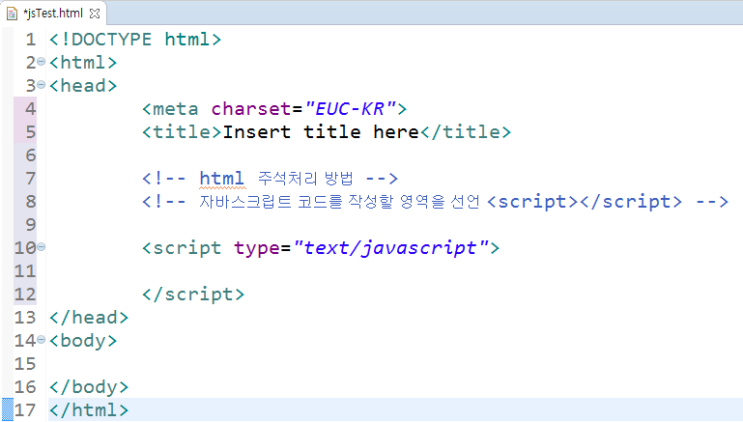Click the jsTest.html file icon in tab

coord(12,13)
